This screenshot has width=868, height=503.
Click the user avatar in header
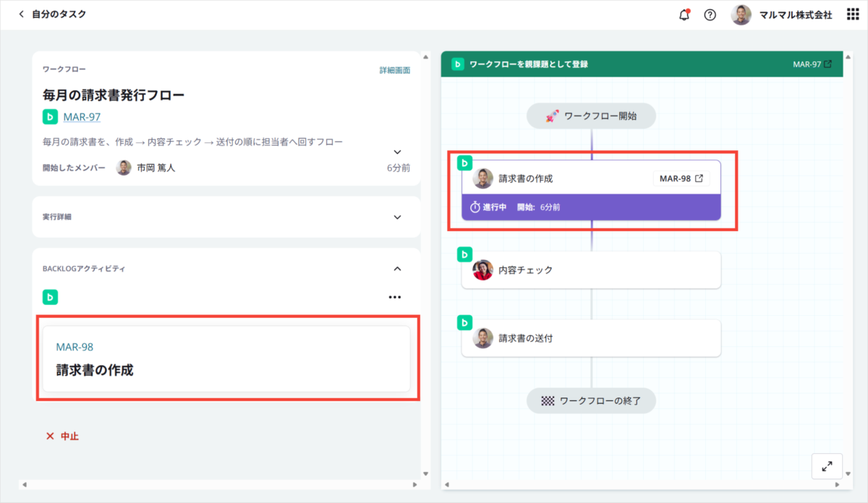click(741, 14)
